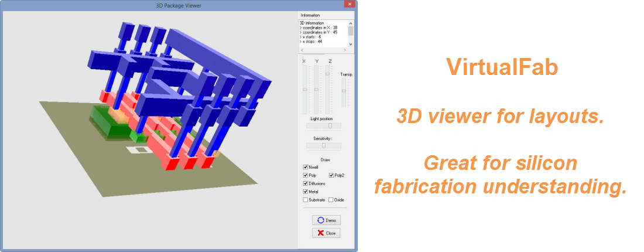Select the 'coordinates in X : 38' line
This screenshot has width=644, height=252.
[x=318, y=28]
